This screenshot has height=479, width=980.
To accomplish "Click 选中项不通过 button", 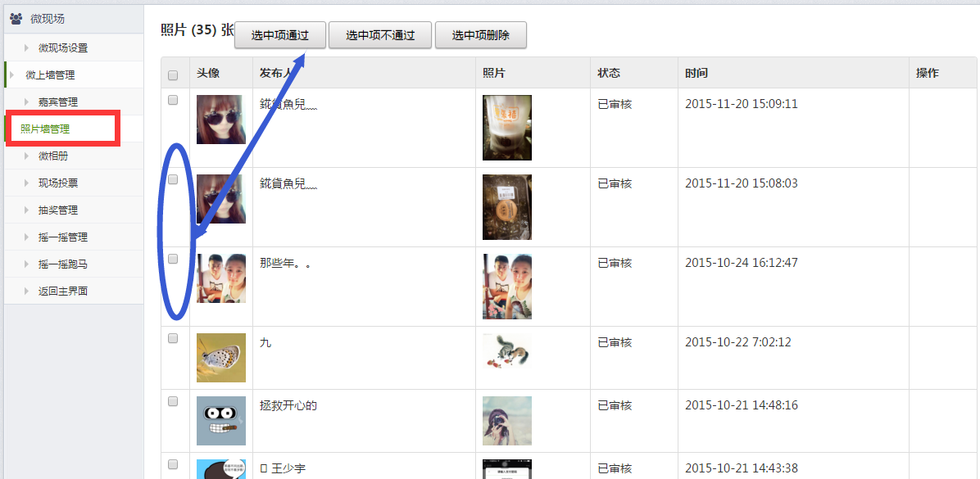I will 380,35.
